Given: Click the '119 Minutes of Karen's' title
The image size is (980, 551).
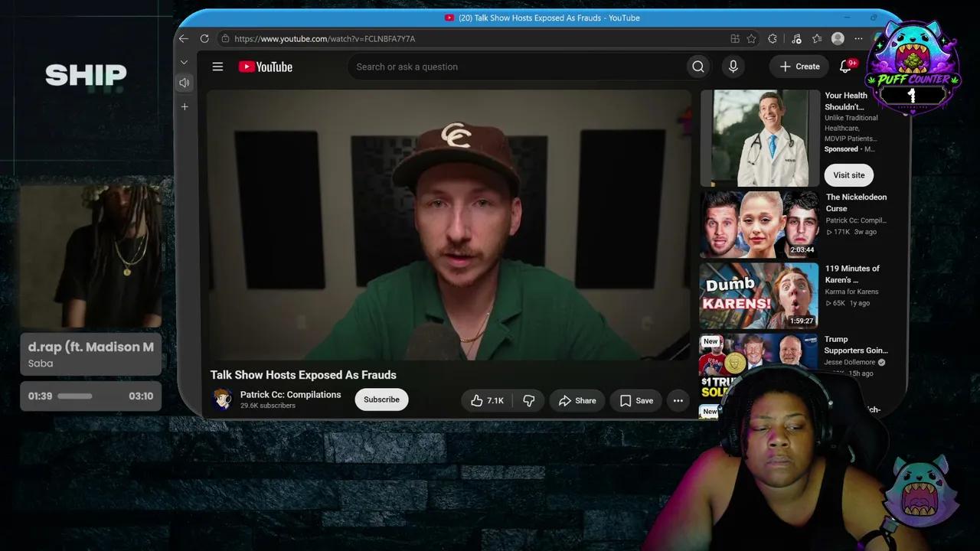Looking at the screenshot, I should [x=852, y=274].
